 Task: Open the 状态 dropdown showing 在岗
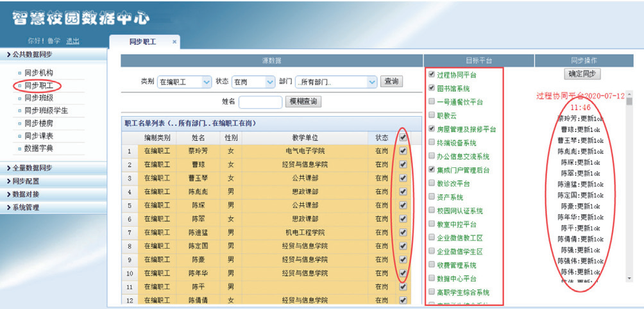click(248, 82)
